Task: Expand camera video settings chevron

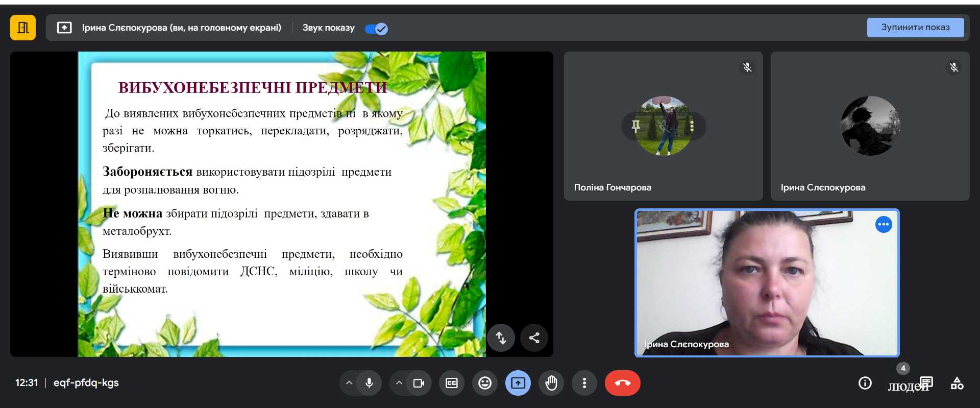Action: tap(399, 383)
